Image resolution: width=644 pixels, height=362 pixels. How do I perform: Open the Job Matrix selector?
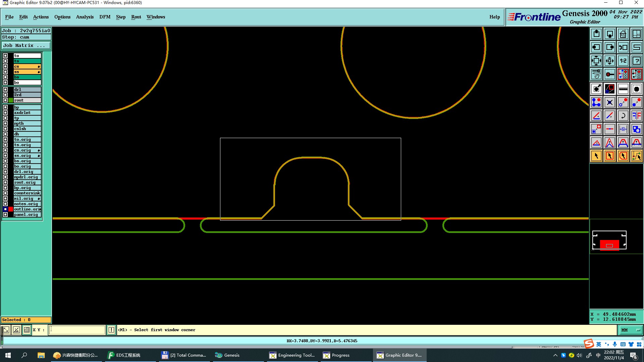coord(26,46)
